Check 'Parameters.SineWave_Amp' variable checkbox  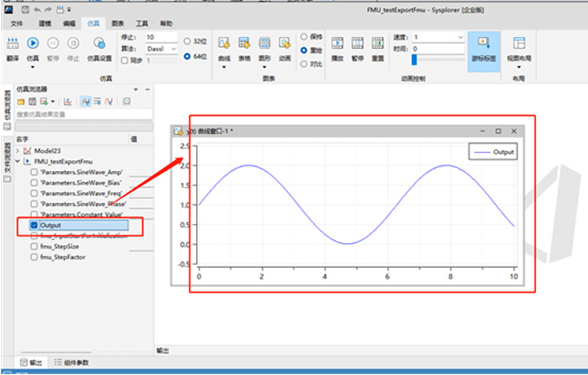coord(34,172)
